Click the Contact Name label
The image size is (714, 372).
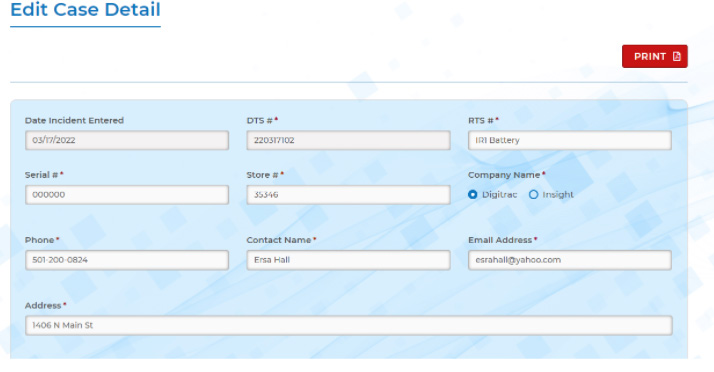pos(279,240)
